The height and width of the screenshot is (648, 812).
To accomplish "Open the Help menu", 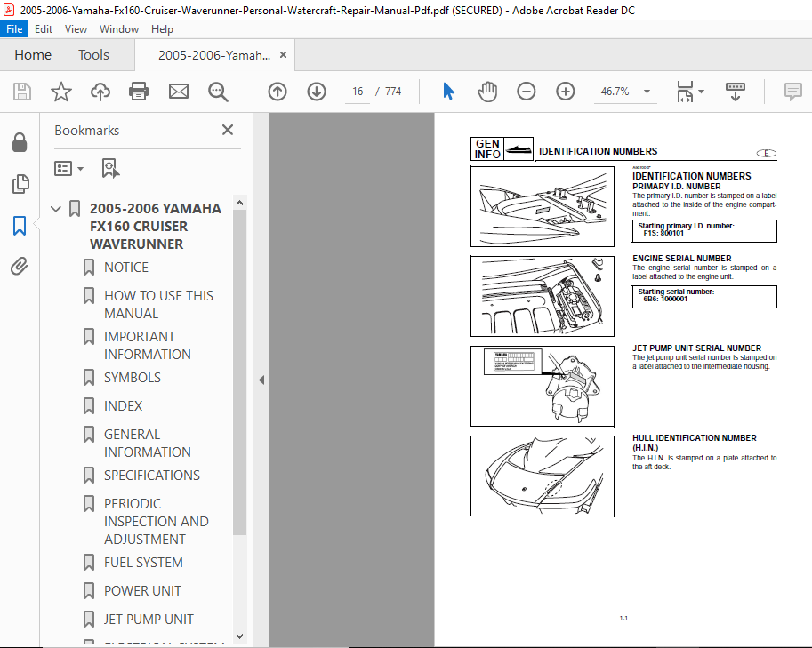I will click(x=162, y=29).
